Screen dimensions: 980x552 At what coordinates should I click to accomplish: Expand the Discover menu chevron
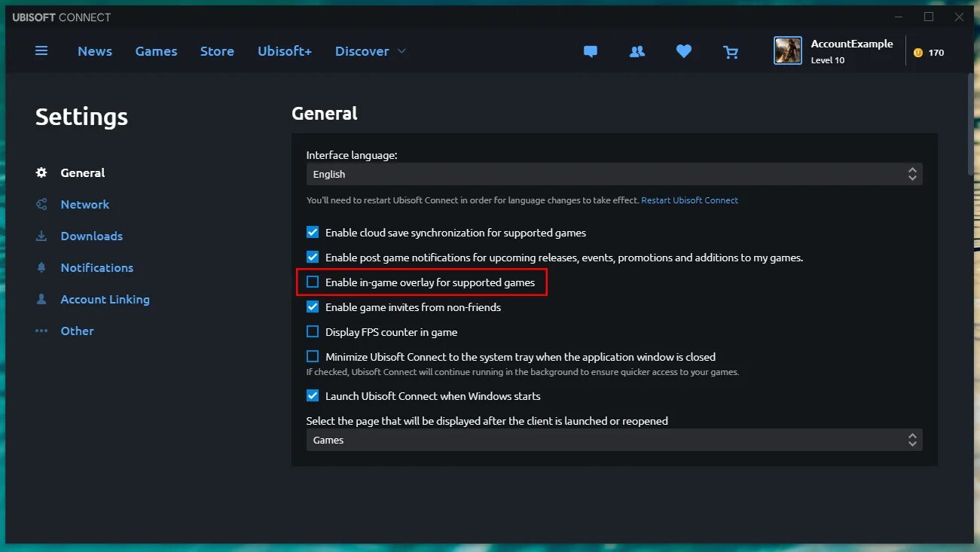pos(401,51)
